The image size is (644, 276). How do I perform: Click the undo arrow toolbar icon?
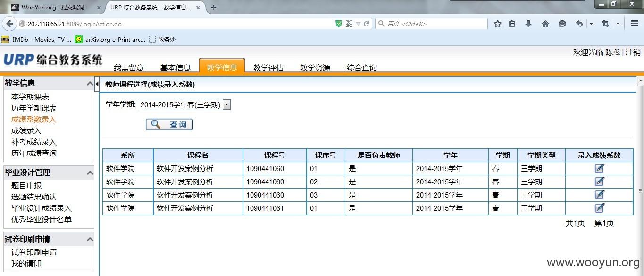tap(579, 24)
